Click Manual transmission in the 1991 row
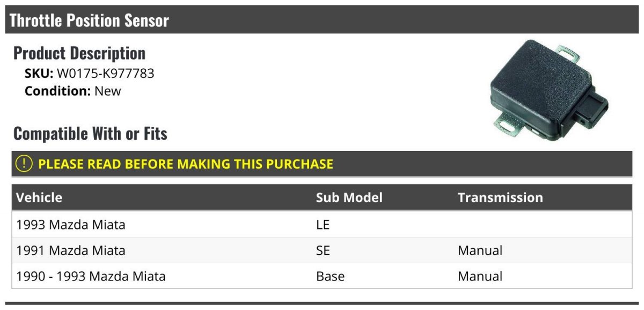 pyautogui.click(x=480, y=250)
